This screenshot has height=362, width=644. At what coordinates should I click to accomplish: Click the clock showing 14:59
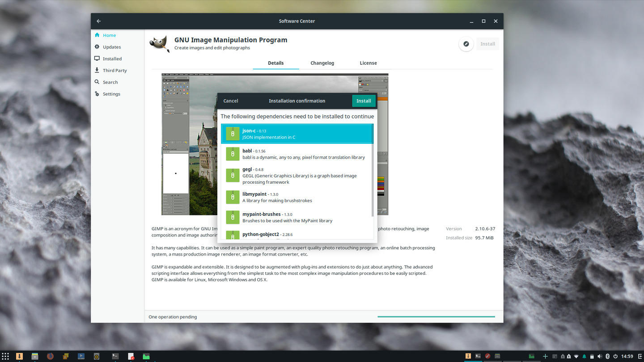[627, 356]
